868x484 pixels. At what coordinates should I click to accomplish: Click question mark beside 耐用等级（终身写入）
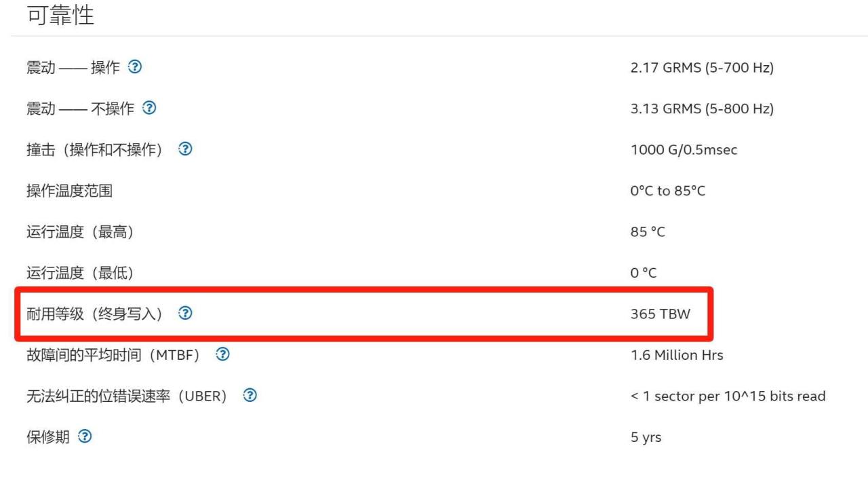click(x=184, y=314)
